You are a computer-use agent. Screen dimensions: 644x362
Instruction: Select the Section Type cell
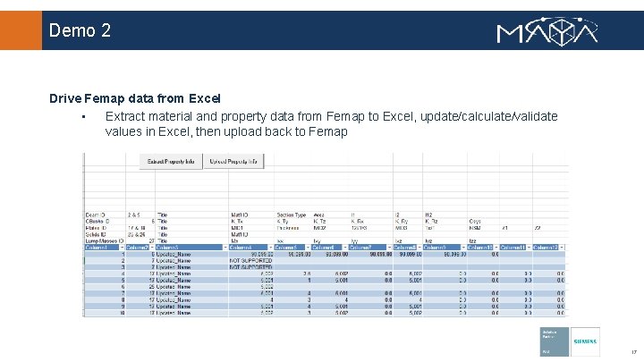pos(292,215)
